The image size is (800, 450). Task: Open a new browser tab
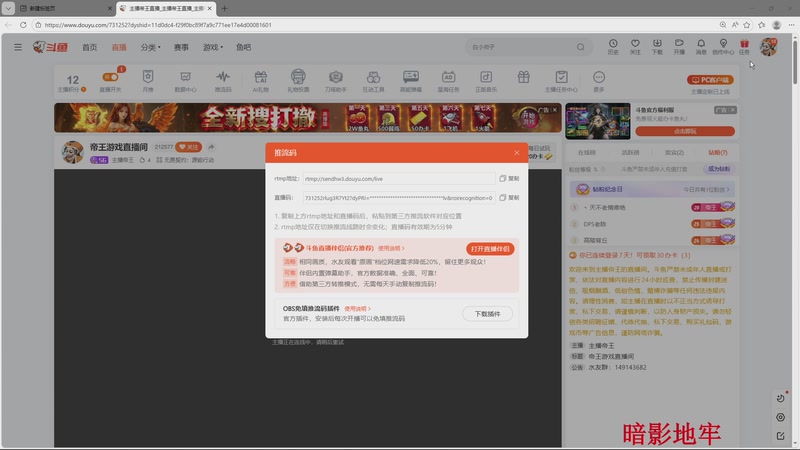point(224,8)
